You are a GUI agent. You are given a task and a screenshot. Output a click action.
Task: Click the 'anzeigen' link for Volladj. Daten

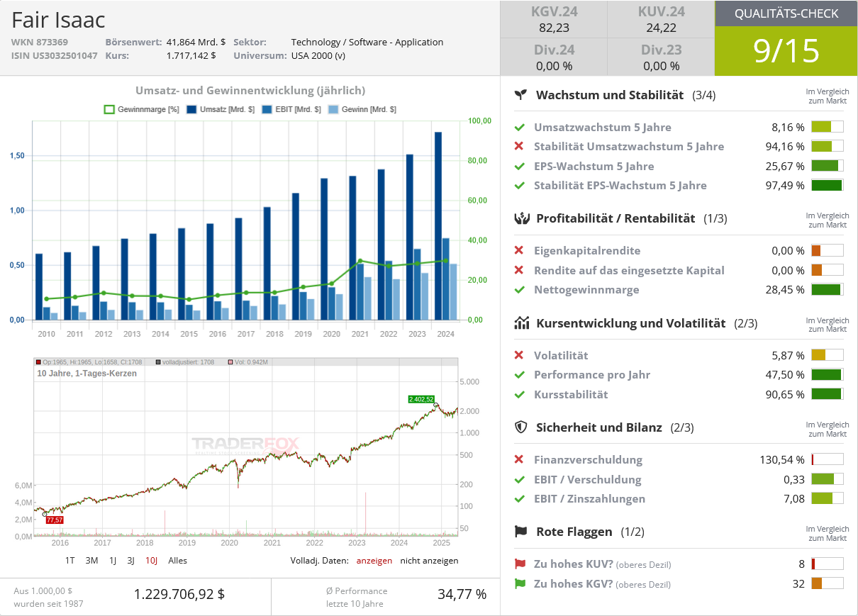374,560
